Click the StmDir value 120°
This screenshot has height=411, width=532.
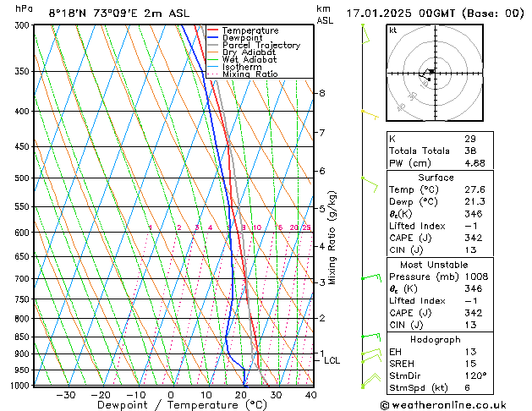tap(475, 375)
